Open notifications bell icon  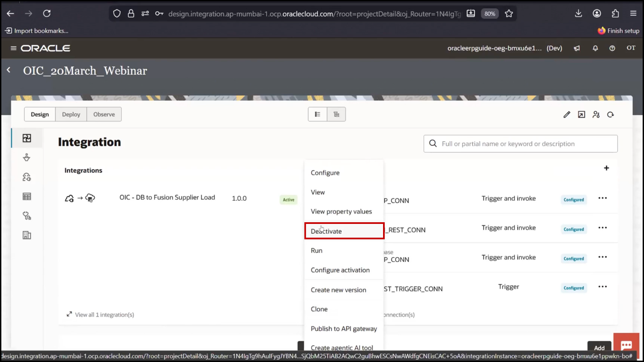595,48
